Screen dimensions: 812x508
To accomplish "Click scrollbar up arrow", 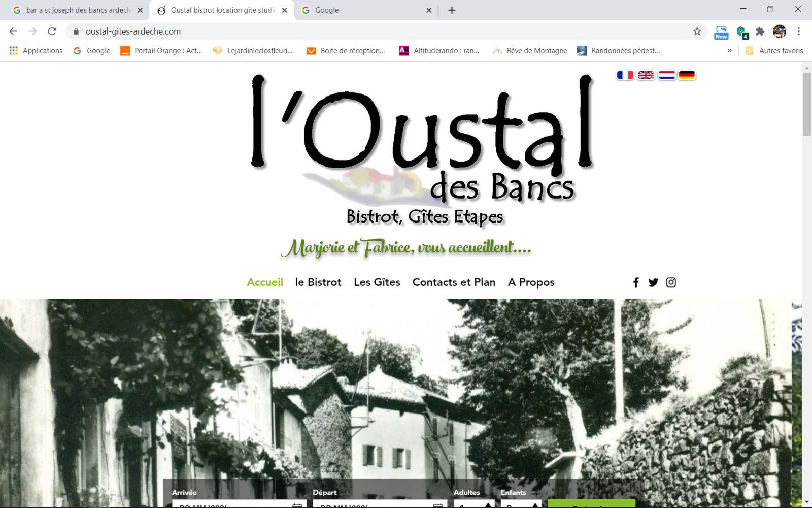I will point(806,67).
